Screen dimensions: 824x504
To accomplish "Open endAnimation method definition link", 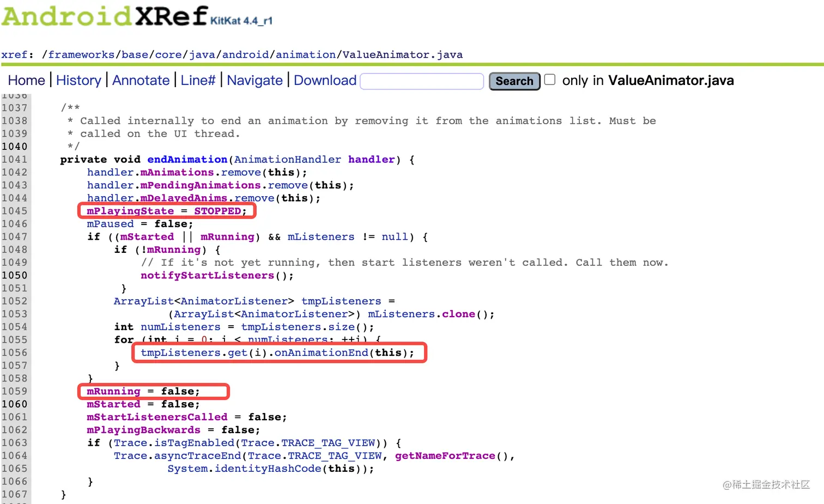I will (x=187, y=160).
